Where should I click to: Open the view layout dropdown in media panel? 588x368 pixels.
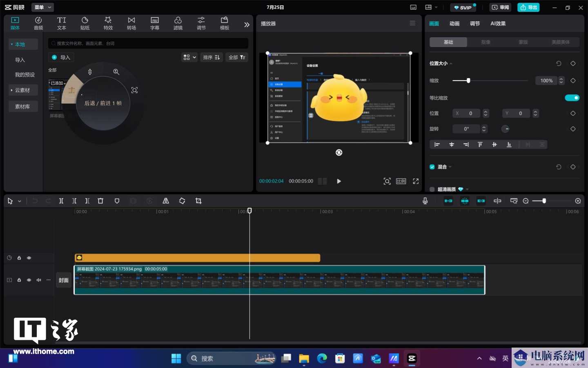(x=189, y=57)
